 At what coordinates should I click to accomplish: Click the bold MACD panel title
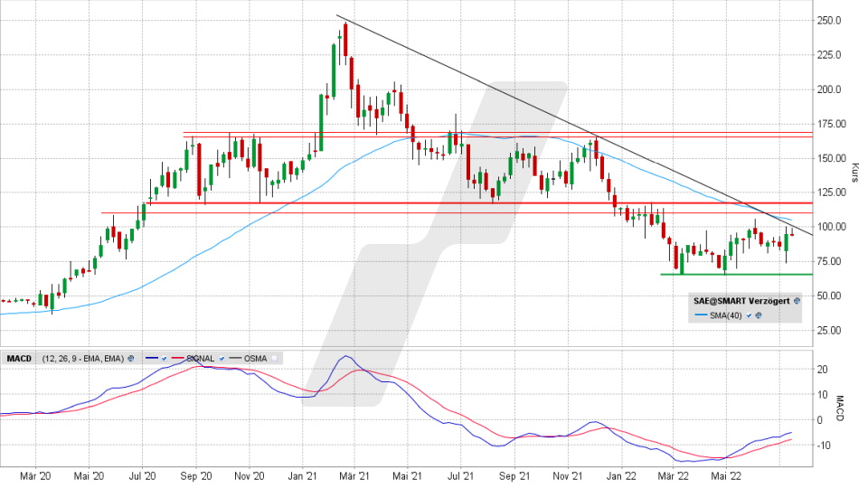click(x=19, y=359)
